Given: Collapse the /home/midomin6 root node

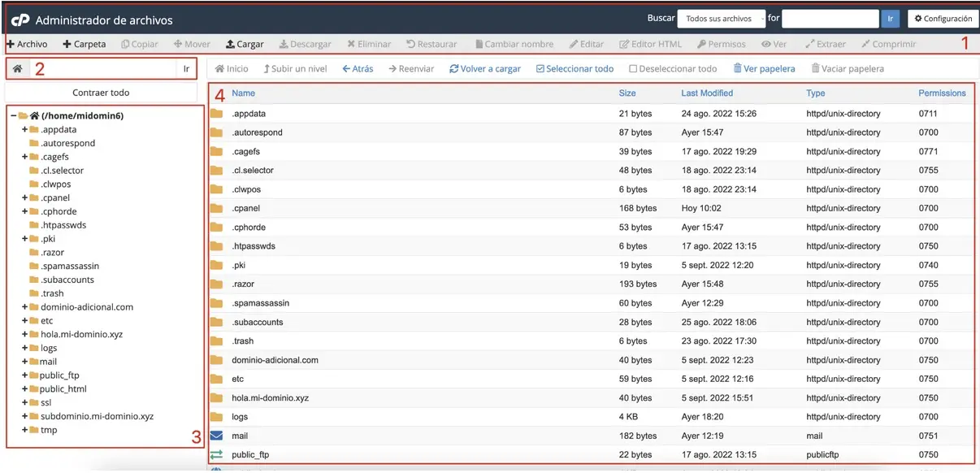Looking at the screenshot, I should (x=13, y=116).
